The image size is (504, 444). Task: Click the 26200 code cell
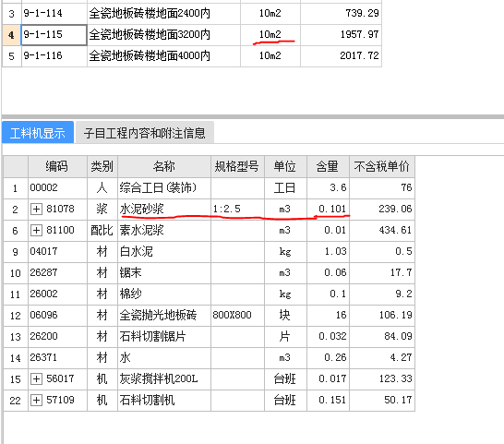pyautogui.click(x=57, y=337)
